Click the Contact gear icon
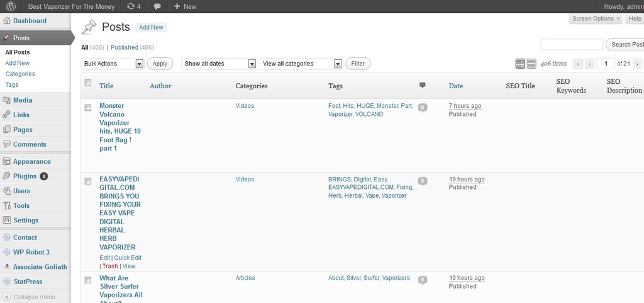644x303 pixels. coord(6,237)
